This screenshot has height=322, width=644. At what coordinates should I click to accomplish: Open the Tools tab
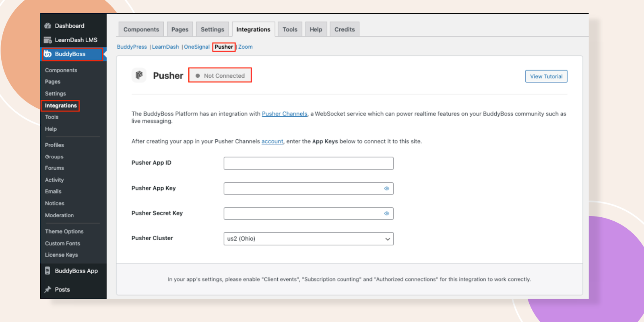click(x=290, y=29)
